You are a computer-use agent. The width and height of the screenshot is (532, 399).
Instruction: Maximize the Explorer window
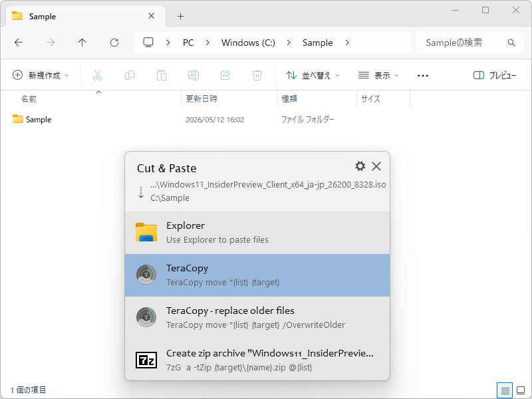485,10
